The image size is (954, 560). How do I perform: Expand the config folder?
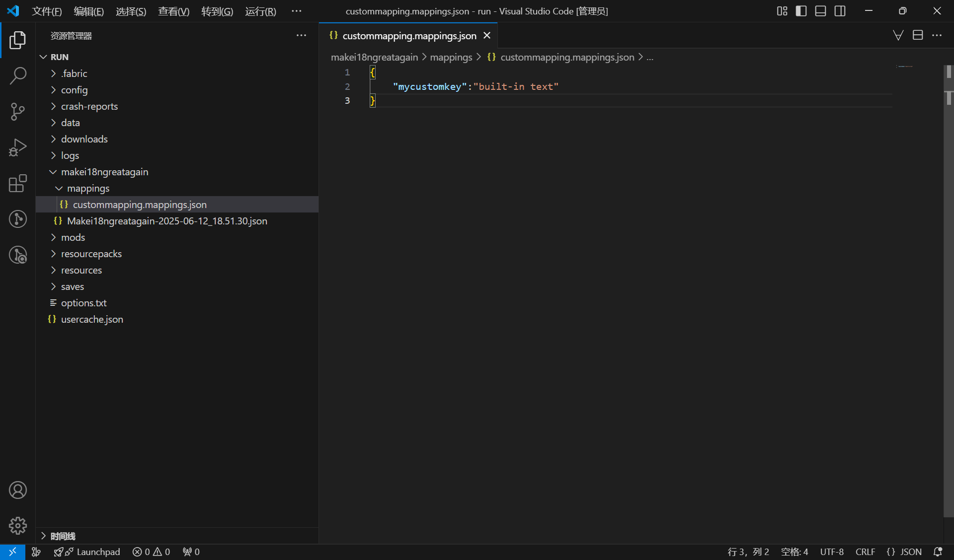pyautogui.click(x=177, y=90)
